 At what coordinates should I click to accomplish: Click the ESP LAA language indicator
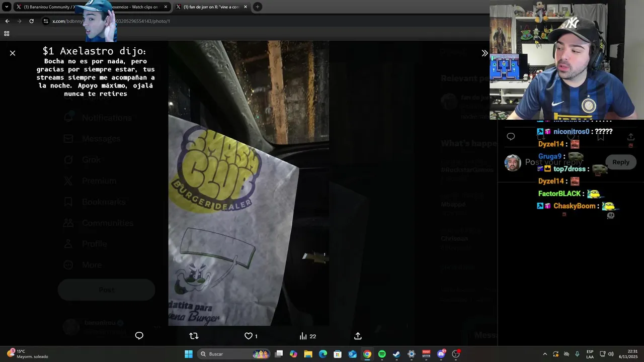[590, 354]
